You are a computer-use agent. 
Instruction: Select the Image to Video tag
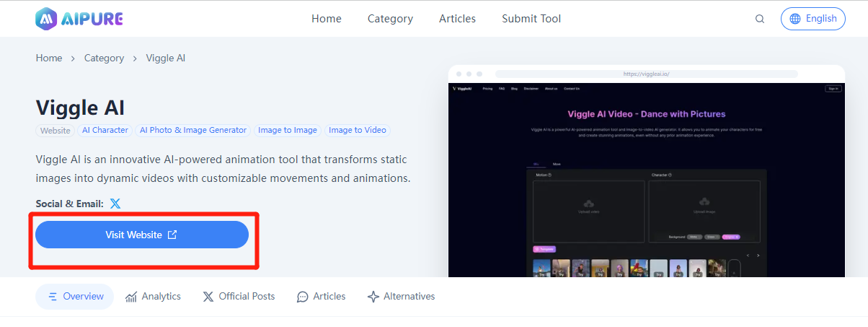[358, 131]
